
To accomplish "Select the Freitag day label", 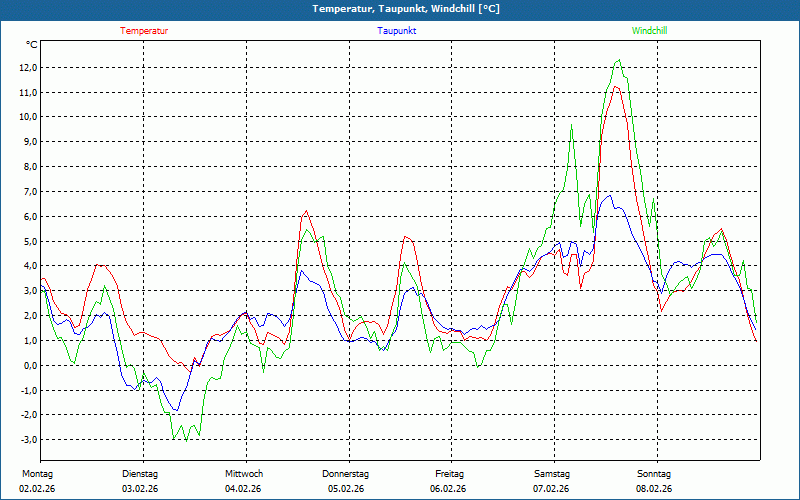I will click(x=449, y=474).
